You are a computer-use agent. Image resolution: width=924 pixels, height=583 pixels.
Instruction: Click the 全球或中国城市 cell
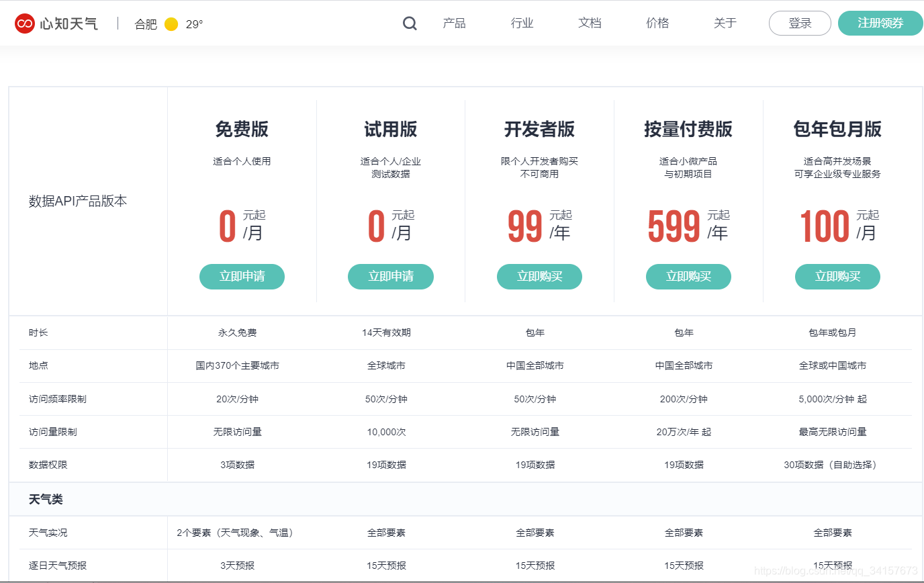pos(833,365)
